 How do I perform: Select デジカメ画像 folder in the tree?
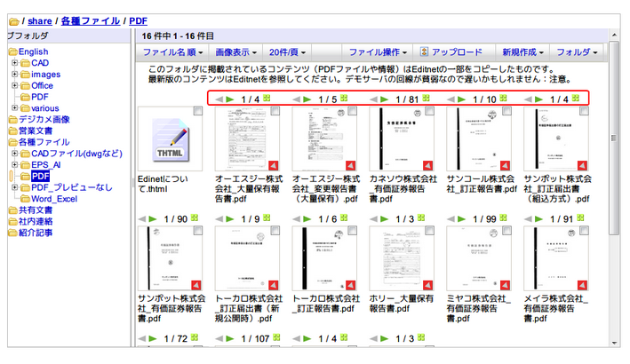point(44,119)
